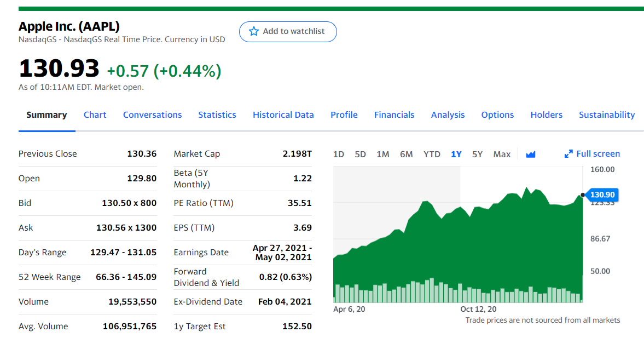The height and width of the screenshot is (349, 644).
Task: Open the Chart tab
Action: 95,115
